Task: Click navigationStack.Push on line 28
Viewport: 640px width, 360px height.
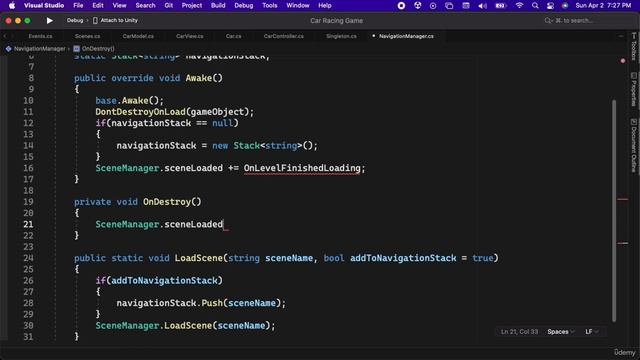Action: click(x=170, y=303)
